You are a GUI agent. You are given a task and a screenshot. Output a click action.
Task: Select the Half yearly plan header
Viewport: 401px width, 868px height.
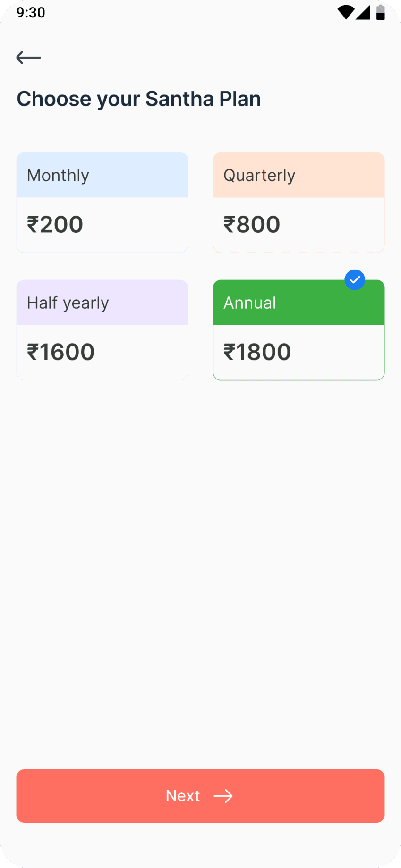[x=102, y=303]
